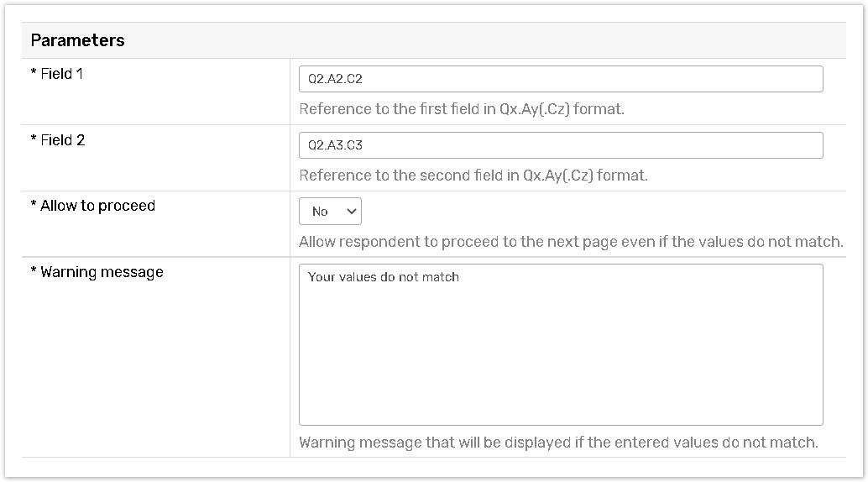Screen dimensions: 868x482
Task: Place cursor on the "Q2.A3.C3" value
Action: (335, 145)
